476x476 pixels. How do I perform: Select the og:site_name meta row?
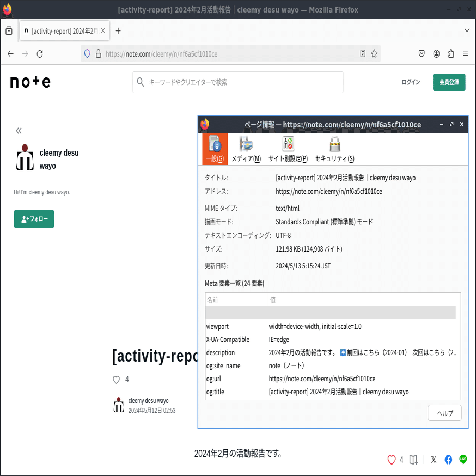pos(331,365)
